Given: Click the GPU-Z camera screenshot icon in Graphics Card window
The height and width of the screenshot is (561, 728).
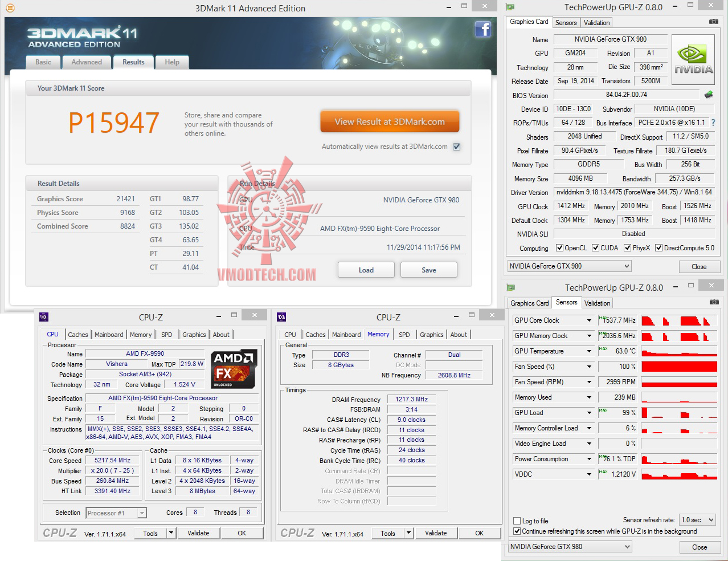Looking at the screenshot, I should [x=713, y=22].
